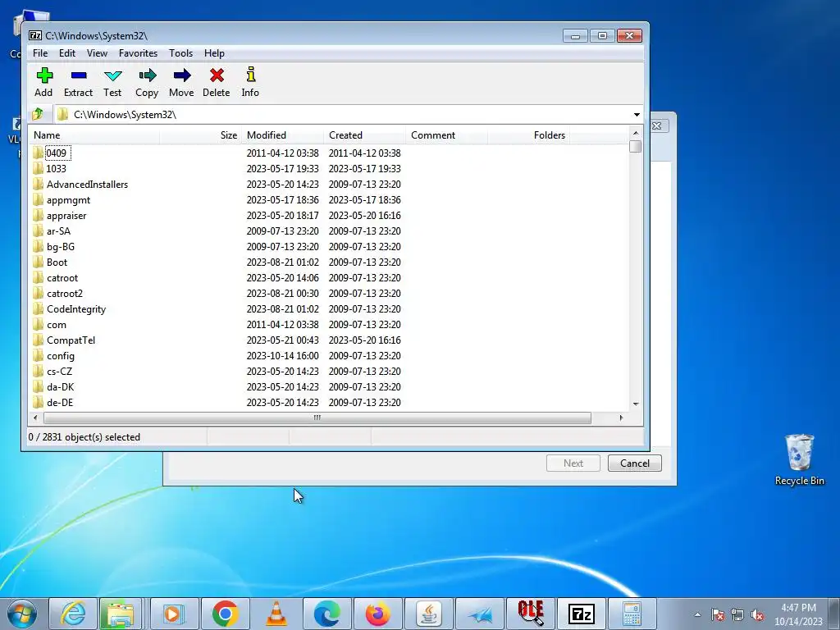The image size is (840, 630).
Task: Open Firefox from taskbar
Action: [x=377, y=614]
